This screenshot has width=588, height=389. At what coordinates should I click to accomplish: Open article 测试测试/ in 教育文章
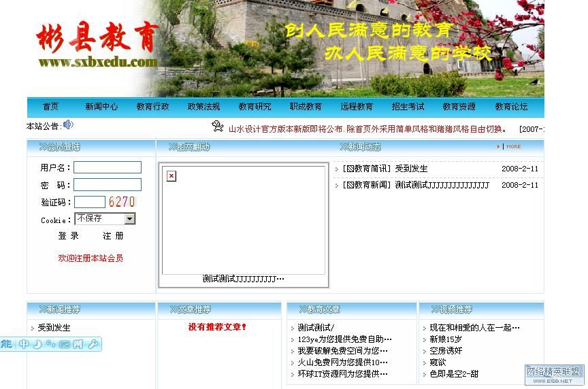click(316, 328)
